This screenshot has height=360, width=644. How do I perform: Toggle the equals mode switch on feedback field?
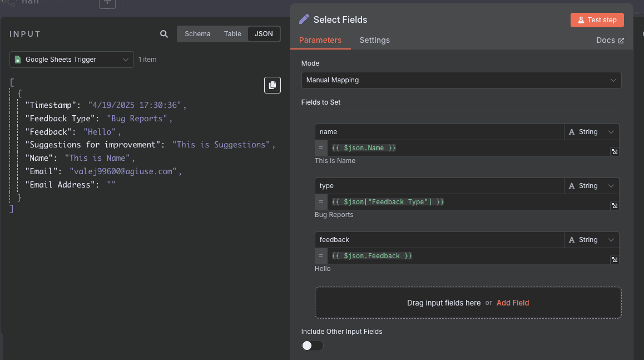pyautogui.click(x=321, y=256)
